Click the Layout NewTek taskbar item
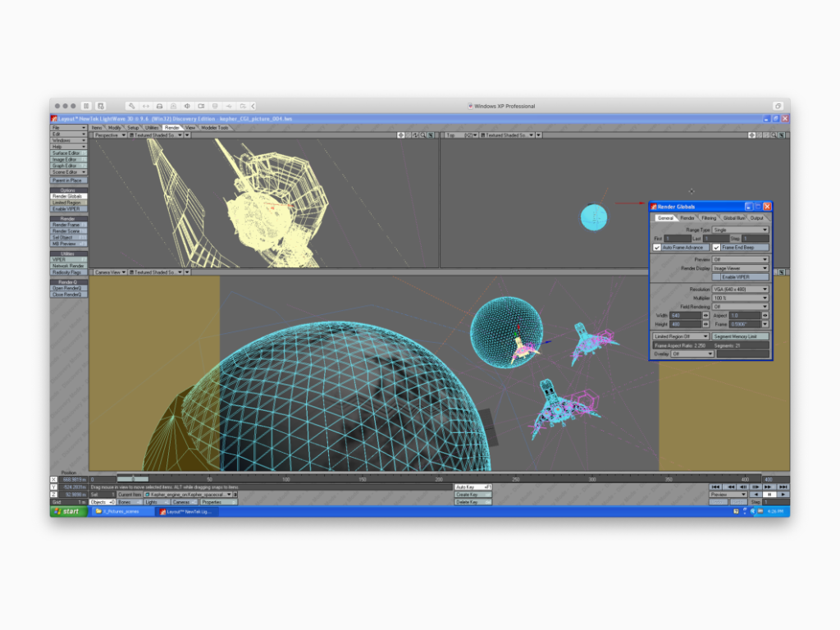Screen dimensions: 840x630 [186, 512]
